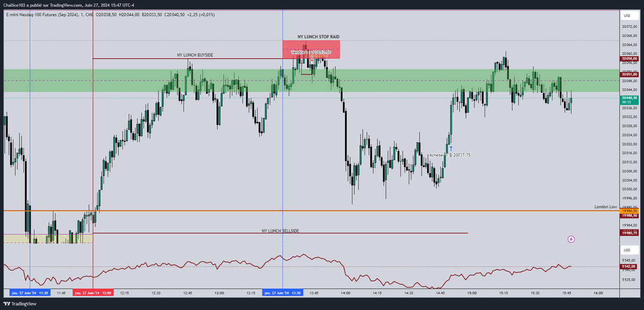Screen dimensions: 644x310
Task: Click the 'NY LUNCH BUYSIDE' line label
Action: pyautogui.click(x=195, y=55)
